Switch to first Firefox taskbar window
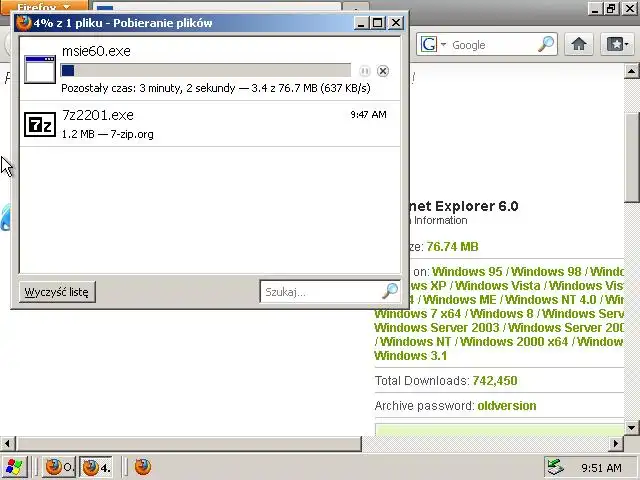640x480 pixels. (x=59, y=467)
